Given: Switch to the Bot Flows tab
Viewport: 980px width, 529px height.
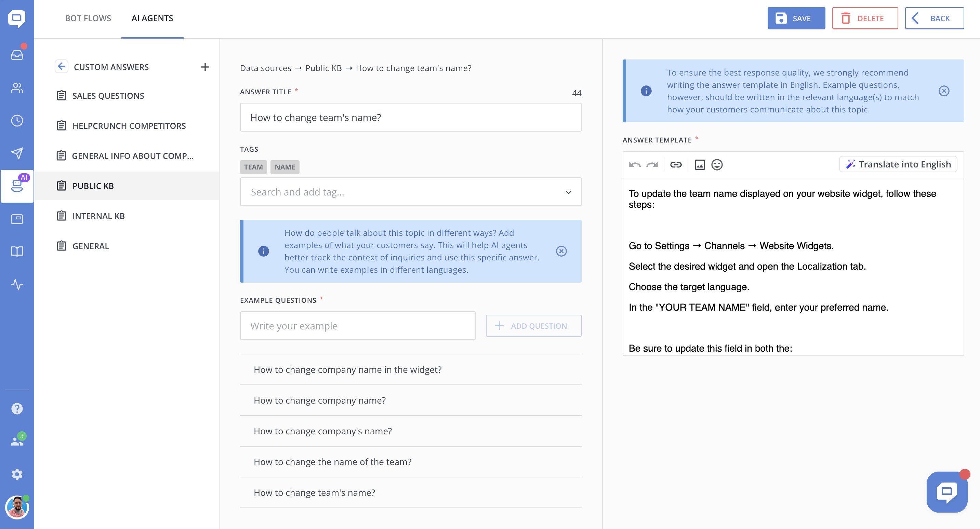Looking at the screenshot, I should click(88, 18).
